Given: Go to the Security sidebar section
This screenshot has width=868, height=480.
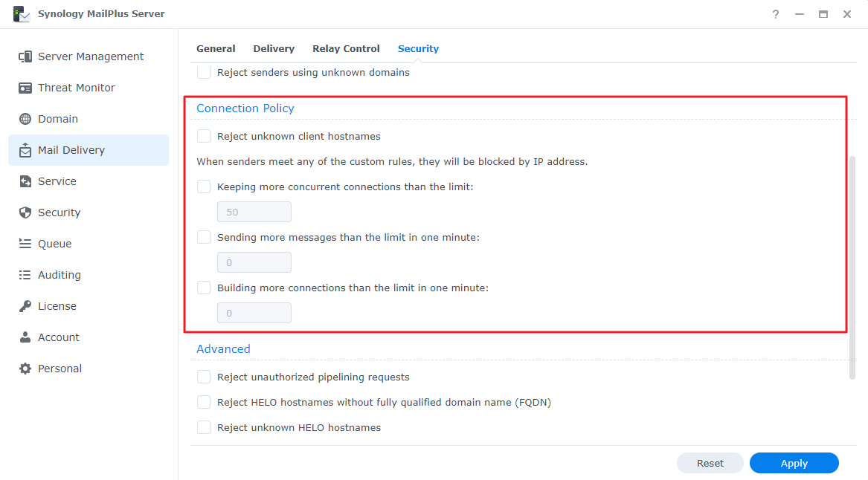Looking at the screenshot, I should pyautogui.click(x=60, y=212).
